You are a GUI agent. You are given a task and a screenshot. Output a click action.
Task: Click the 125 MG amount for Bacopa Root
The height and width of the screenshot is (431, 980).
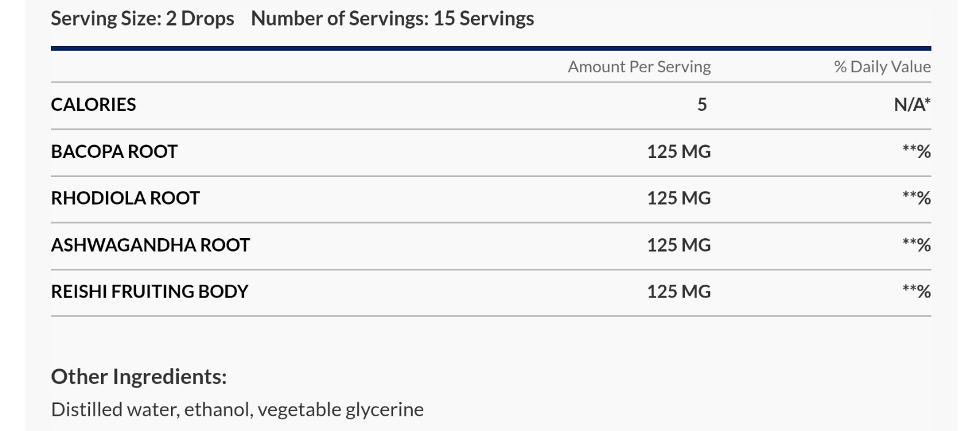(x=679, y=151)
